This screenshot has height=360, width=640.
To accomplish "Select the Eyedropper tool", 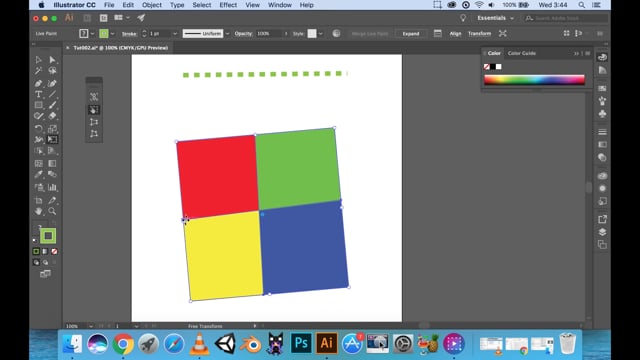I will 38,175.
